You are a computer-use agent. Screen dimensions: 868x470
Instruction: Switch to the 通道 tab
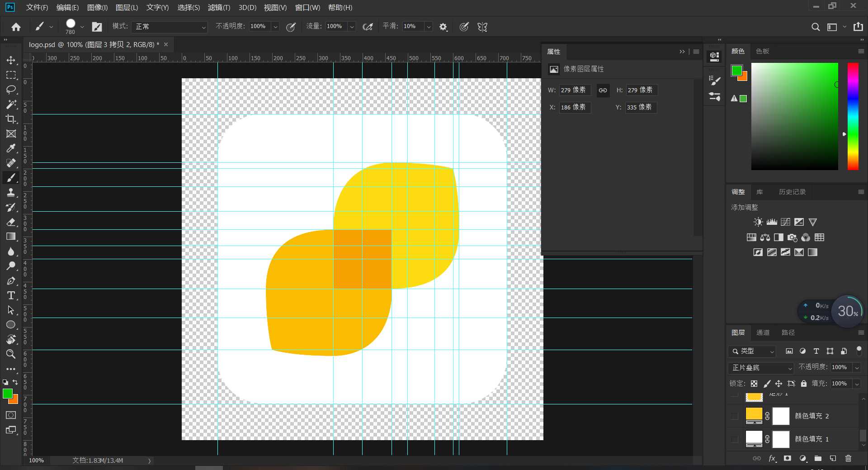pyautogui.click(x=763, y=332)
